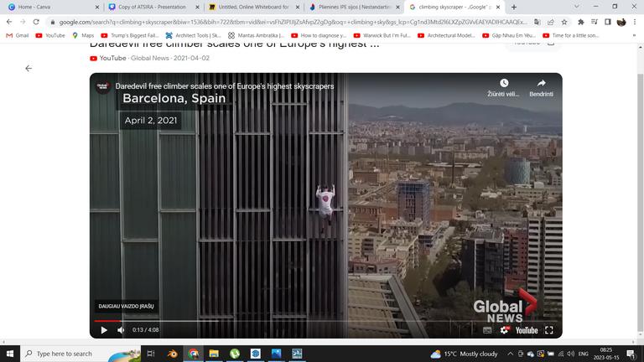Open the How to diagnose bookmark
644x362 pixels.
point(319,36)
